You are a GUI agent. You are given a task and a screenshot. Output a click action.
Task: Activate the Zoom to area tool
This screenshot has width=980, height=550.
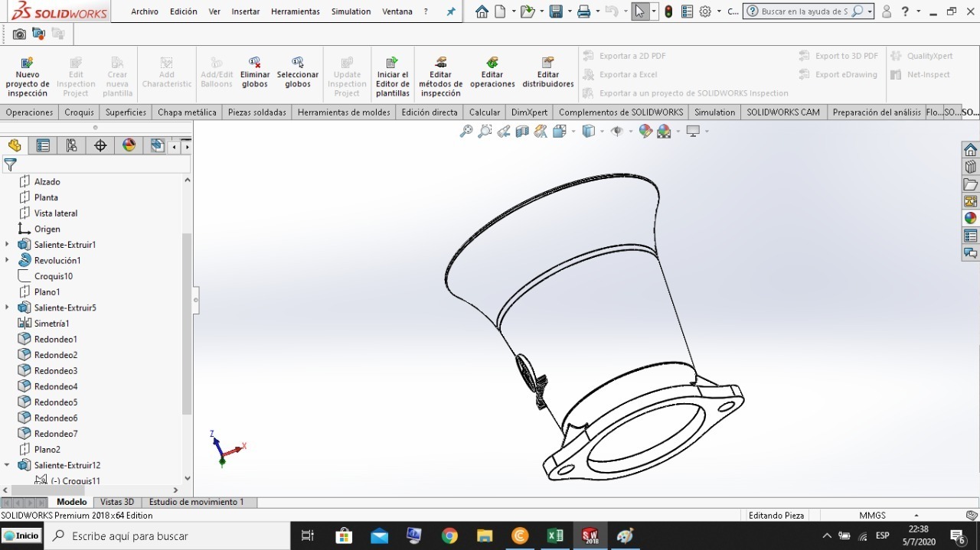[485, 131]
